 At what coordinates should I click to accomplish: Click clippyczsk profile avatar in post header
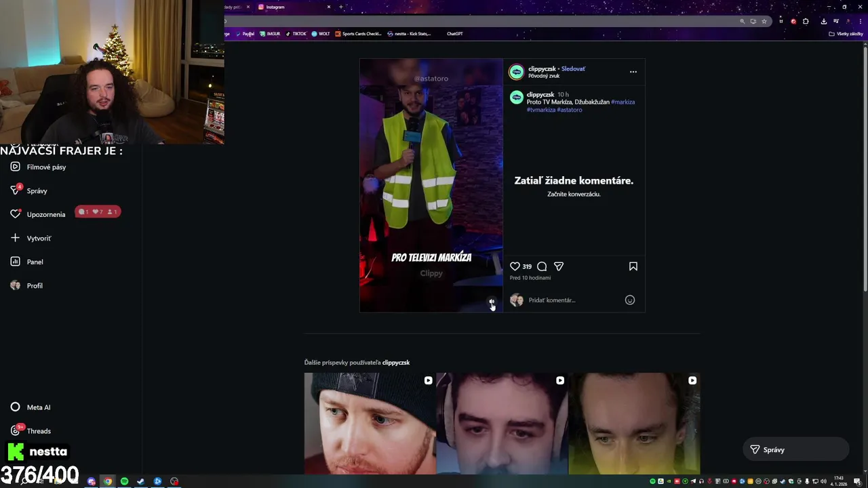[517, 72]
